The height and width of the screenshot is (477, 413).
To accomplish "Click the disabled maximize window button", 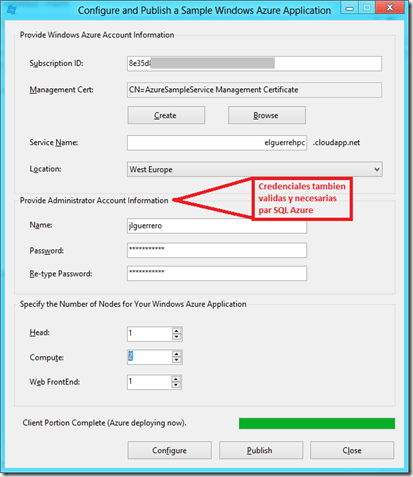I will click(x=367, y=8).
